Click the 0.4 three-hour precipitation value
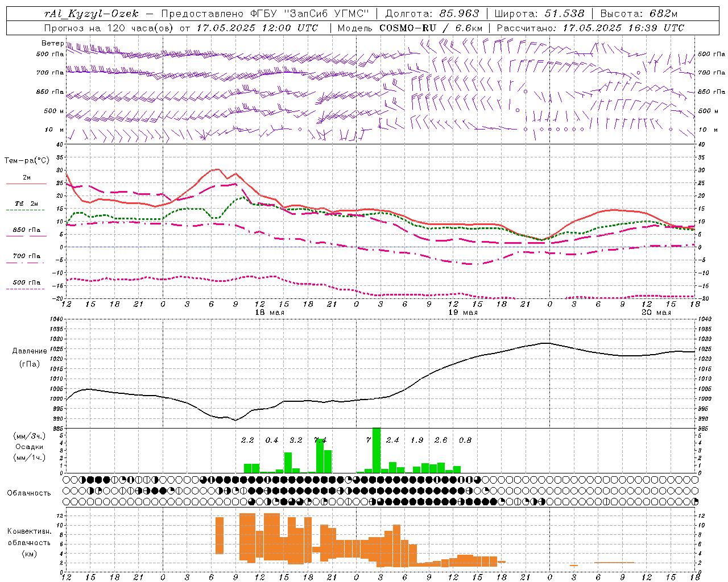 (272, 440)
